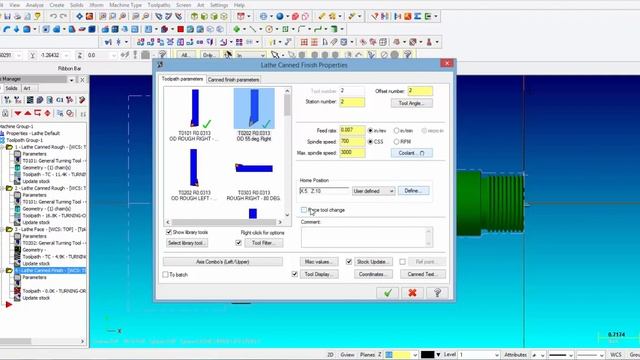Click the G1 post operations icon
The image size is (640, 360).
[x=60, y=100]
